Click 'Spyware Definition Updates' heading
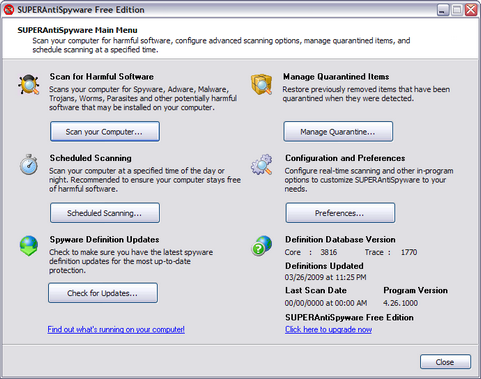The image size is (481, 379). point(104,239)
